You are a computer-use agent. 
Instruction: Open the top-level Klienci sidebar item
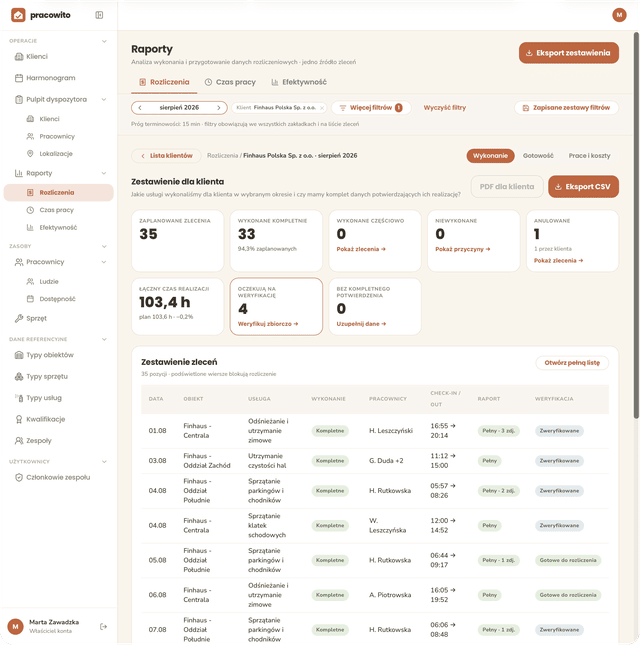point(58,56)
